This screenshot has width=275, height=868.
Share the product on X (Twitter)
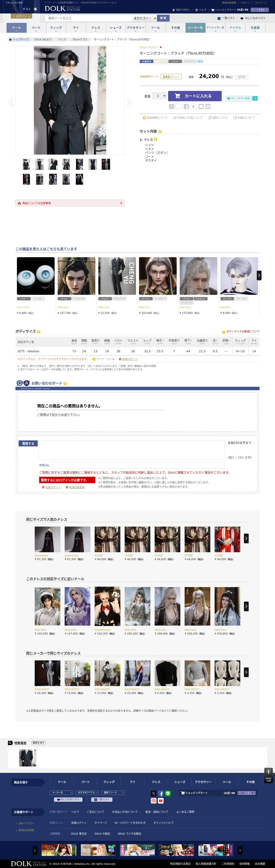[171, 106]
